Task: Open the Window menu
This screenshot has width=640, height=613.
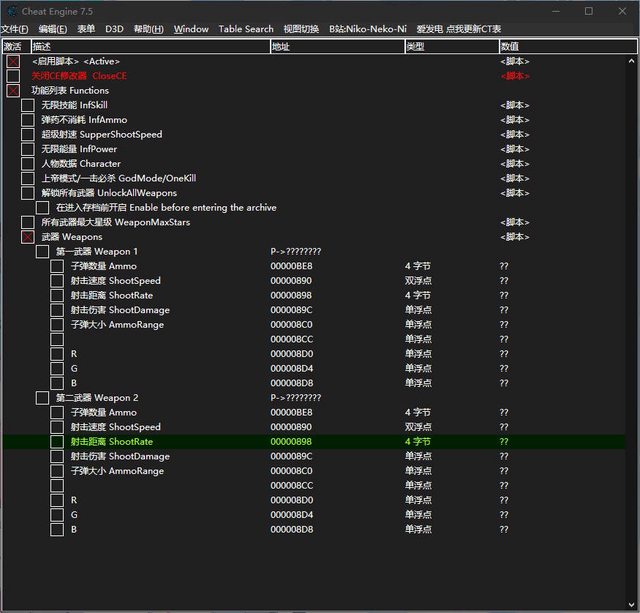Action: (x=191, y=29)
